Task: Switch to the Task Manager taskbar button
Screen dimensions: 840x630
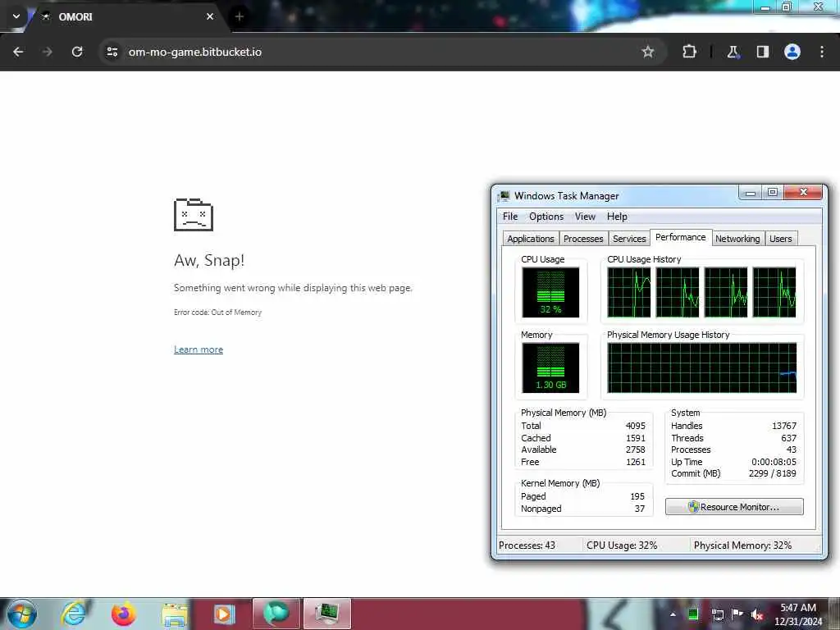Action: [x=326, y=614]
